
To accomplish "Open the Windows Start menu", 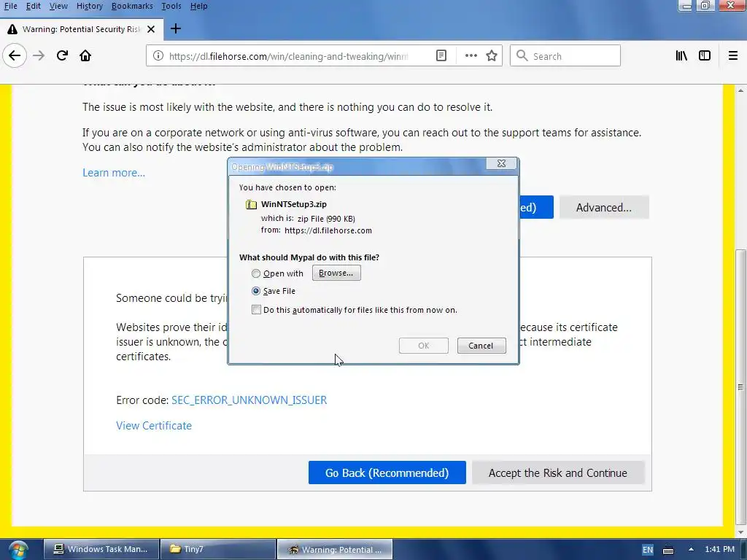I will tap(18, 550).
